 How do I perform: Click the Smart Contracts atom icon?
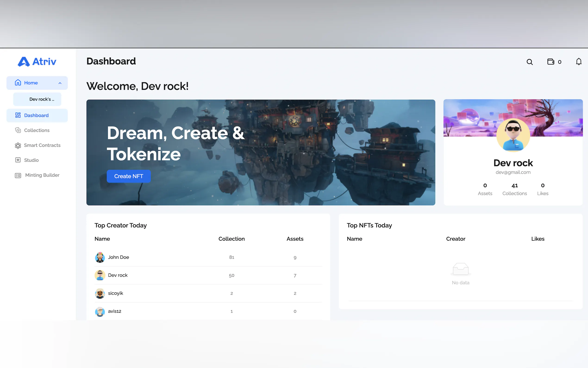18,145
